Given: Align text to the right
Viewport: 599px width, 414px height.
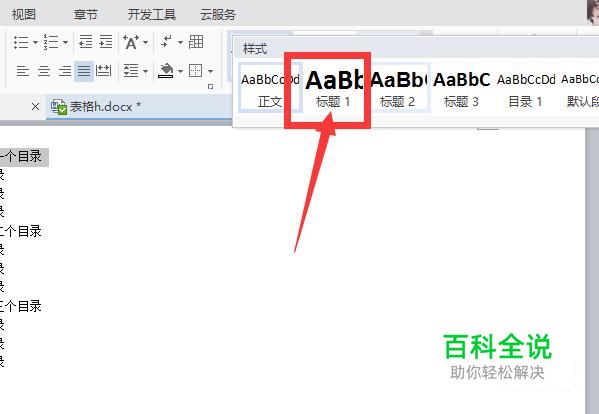Looking at the screenshot, I should tap(65, 71).
